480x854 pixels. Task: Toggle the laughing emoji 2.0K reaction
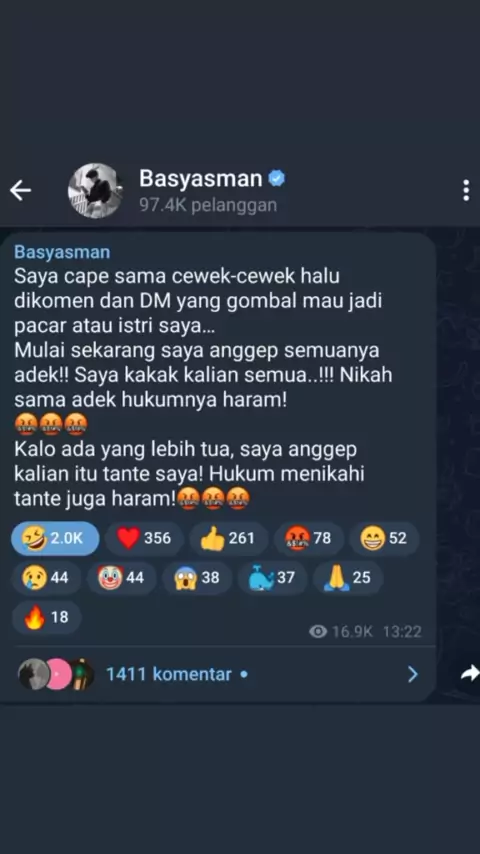tap(55, 538)
